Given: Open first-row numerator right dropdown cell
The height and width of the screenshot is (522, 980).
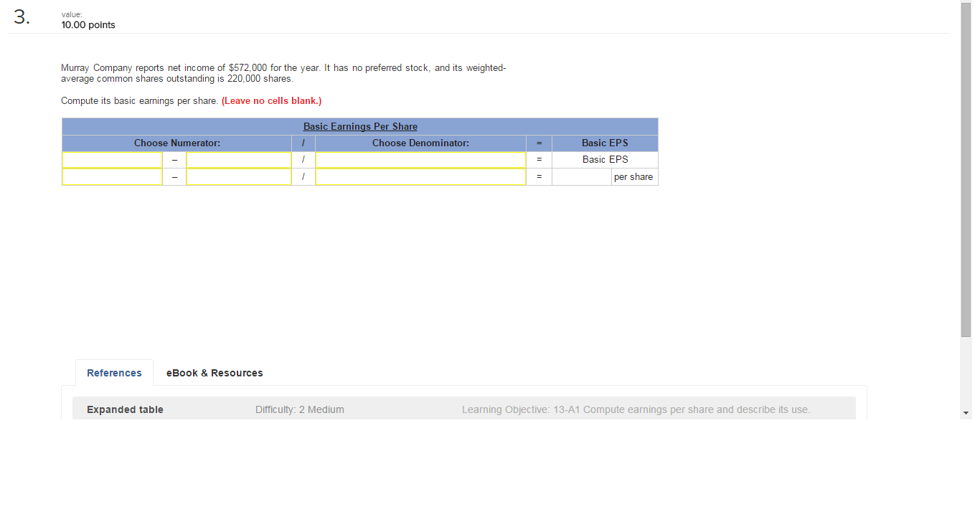Looking at the screenshot, I should tap(239, 160).
